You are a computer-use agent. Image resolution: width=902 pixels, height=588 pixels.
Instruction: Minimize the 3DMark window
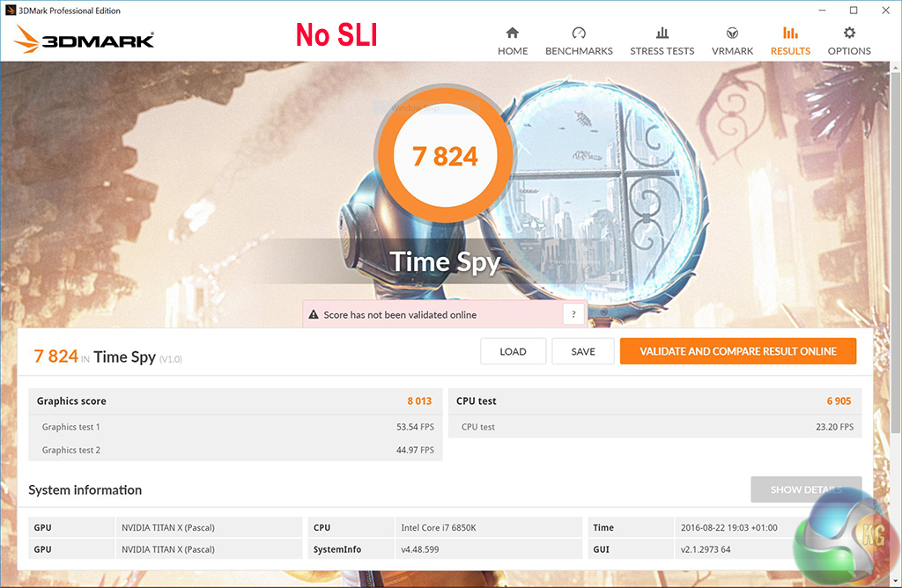[x=822, y=10]
